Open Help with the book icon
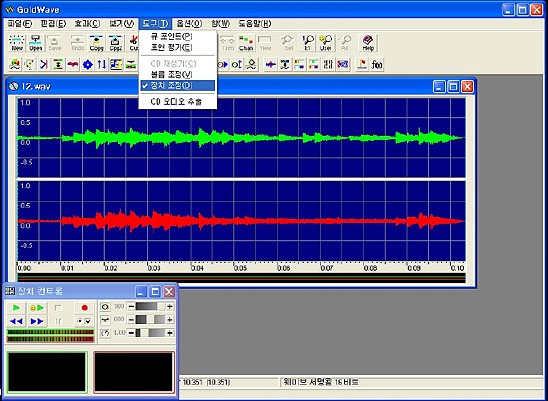 tap(368, 43)
